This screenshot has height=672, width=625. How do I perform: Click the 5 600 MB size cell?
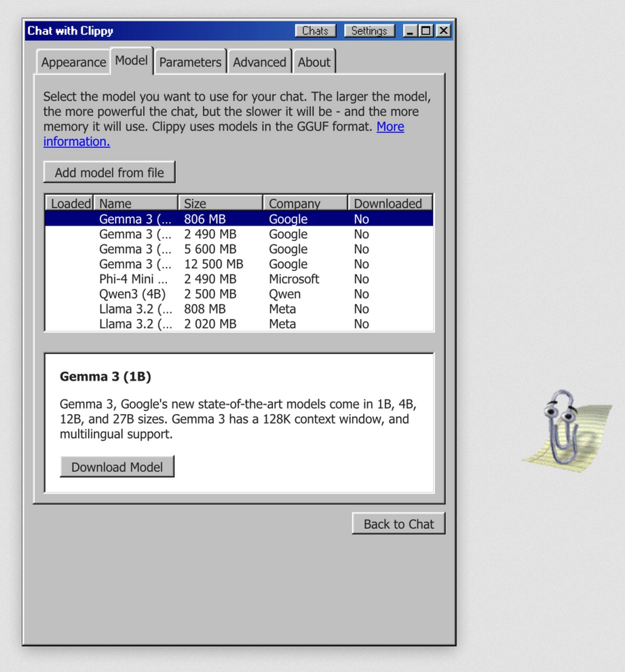click(x=210, y=249)
